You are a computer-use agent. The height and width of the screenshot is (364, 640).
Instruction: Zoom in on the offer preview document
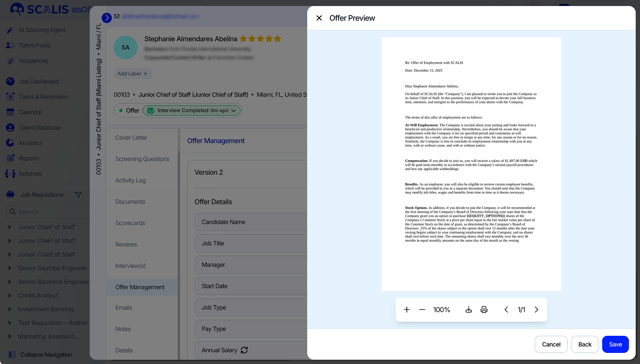(407, 310)
